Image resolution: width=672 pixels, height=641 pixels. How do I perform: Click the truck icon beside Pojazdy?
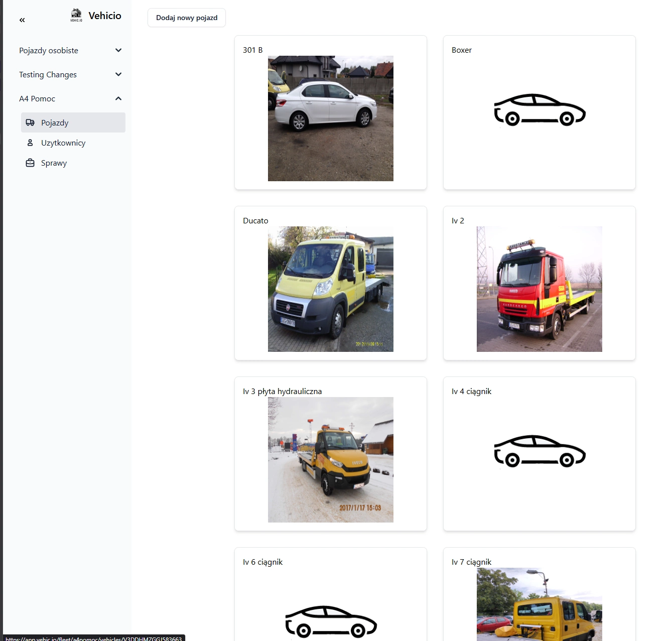coord(30,122)
